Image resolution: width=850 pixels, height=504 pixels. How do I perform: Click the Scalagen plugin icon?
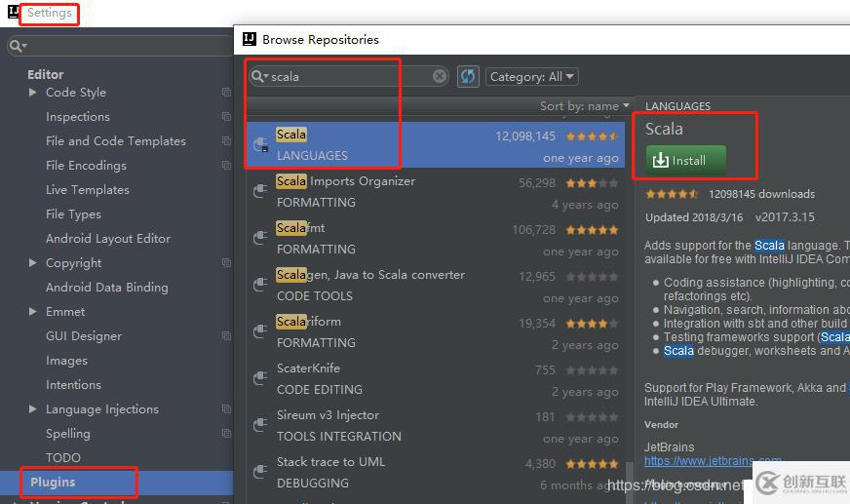point(260,285)
